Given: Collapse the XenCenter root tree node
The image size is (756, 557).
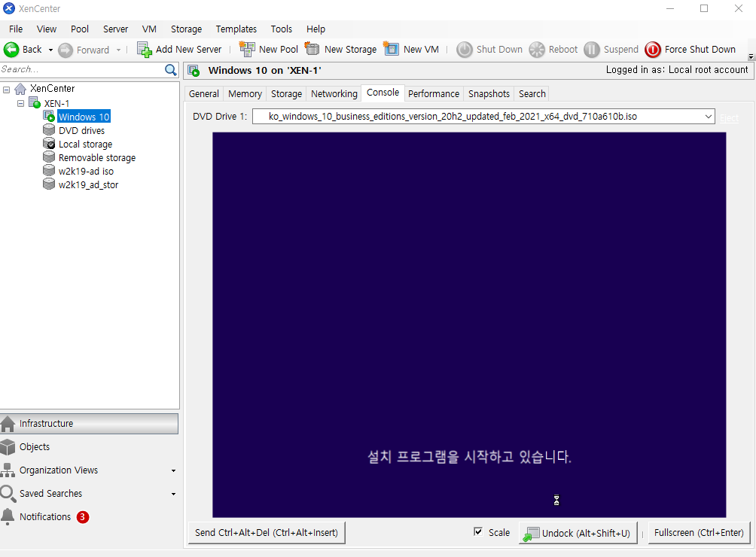Looking at the screenshot, I should [7, 90].
